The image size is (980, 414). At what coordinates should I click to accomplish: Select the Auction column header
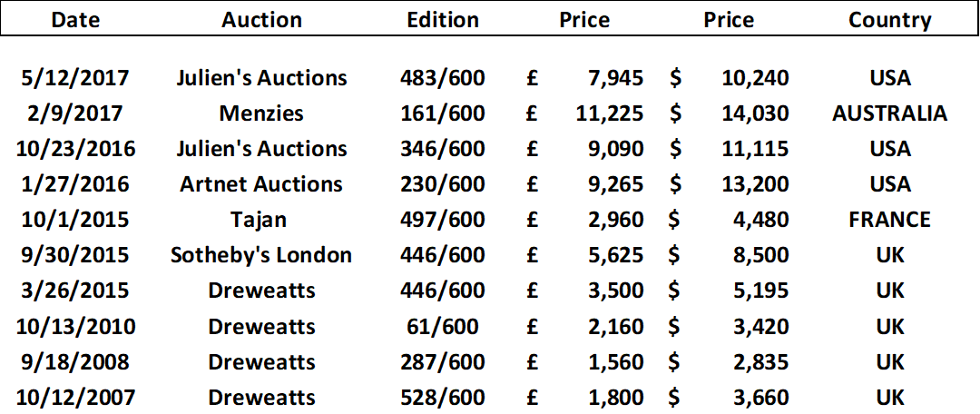[x=262, y=20]
